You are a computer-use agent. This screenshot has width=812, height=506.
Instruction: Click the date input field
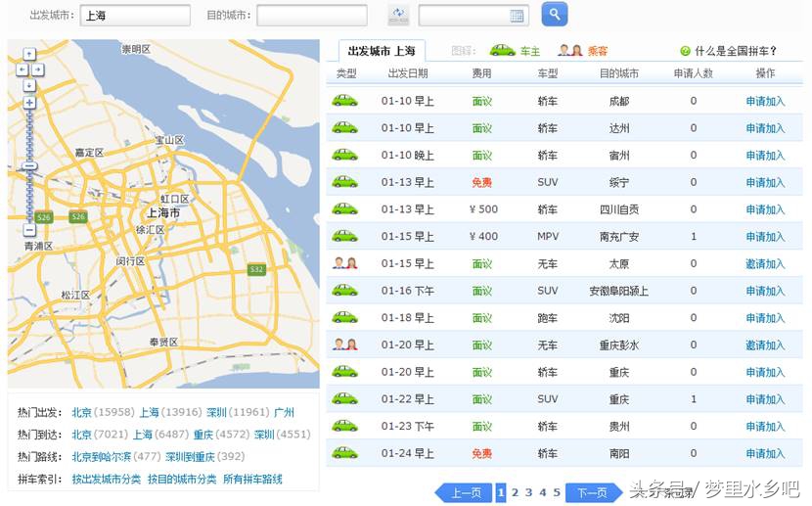click(474, 16)
